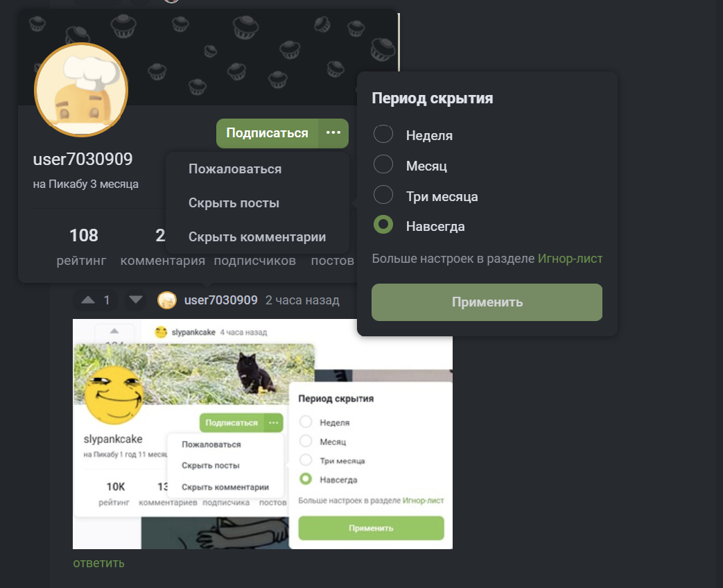Screen dimensions: 723x588
Task: Click the user7030909 profile name heading
Action: coord(83,159)
